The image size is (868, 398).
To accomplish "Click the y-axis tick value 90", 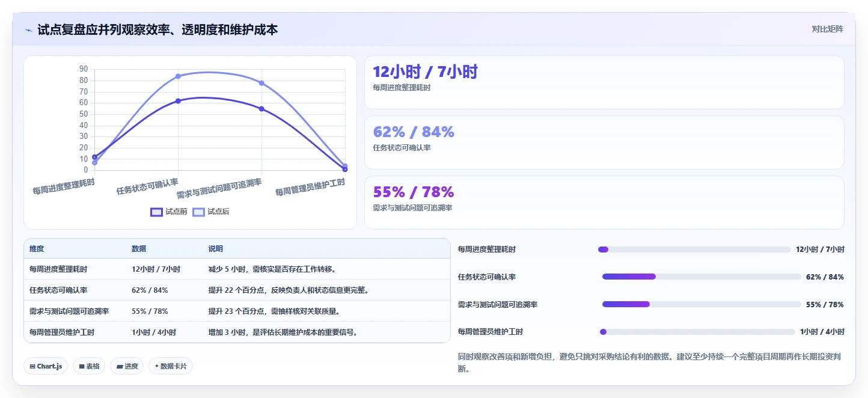I will pyautogui.click(x=84, y=69).
